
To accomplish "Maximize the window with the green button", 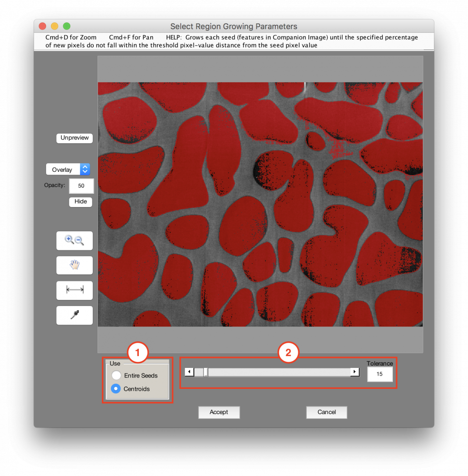I will pos(67,26).
